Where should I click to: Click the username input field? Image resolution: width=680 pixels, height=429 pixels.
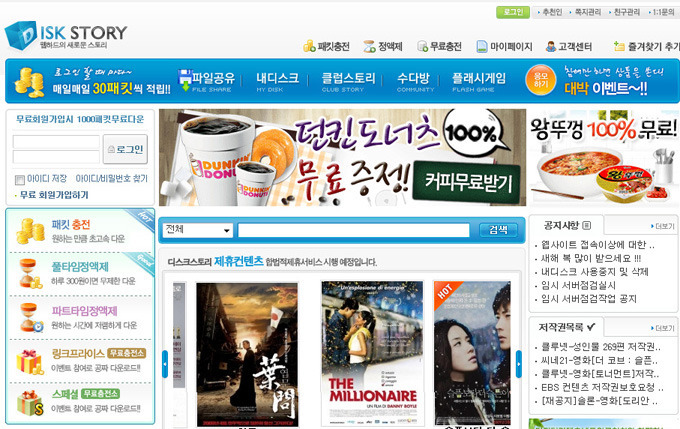(x=56, y=142)
